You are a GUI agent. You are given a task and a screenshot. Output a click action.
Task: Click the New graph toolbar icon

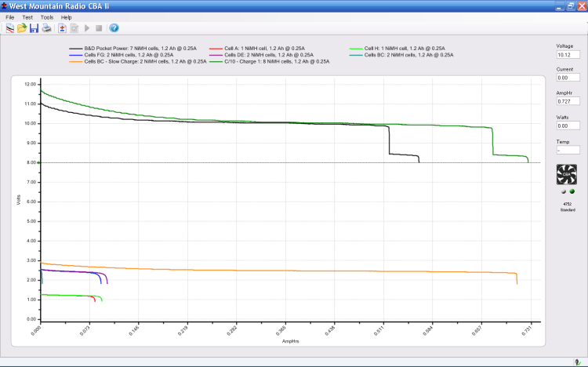click(x=9, y=28)
